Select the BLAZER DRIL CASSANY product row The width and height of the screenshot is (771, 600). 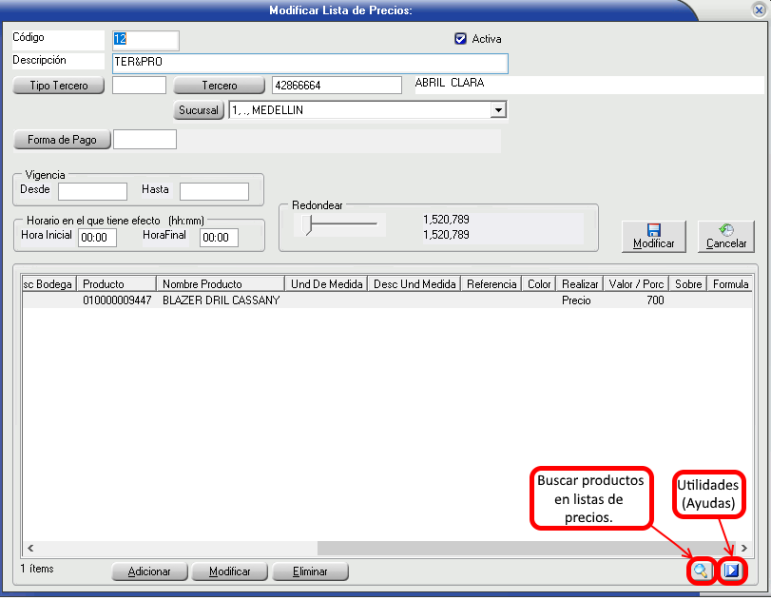click(220, 300)
